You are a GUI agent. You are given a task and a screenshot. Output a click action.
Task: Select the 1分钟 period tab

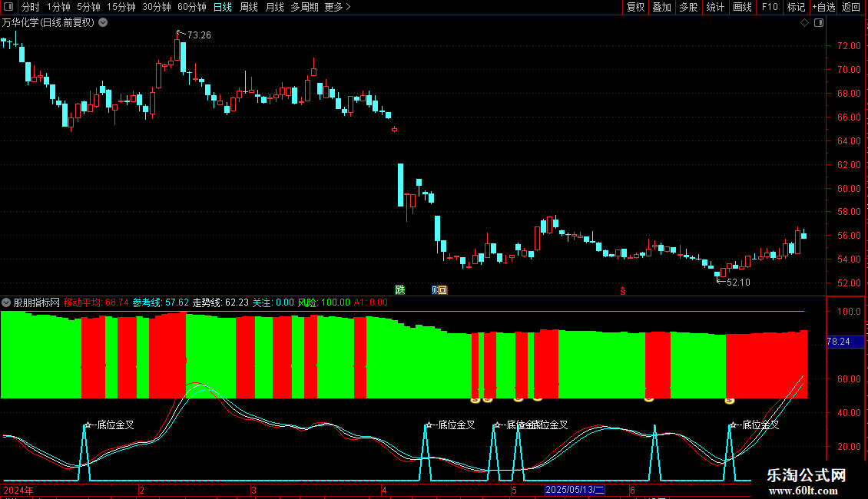[x=58, y=7]
